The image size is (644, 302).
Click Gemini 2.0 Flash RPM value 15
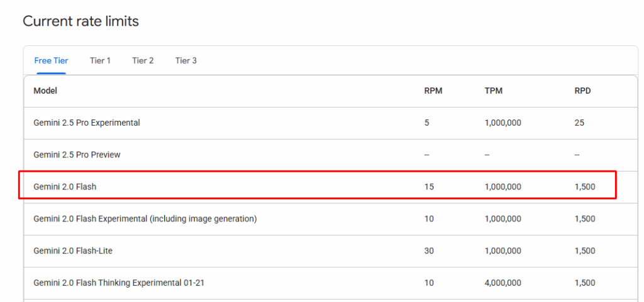point(429,187)
